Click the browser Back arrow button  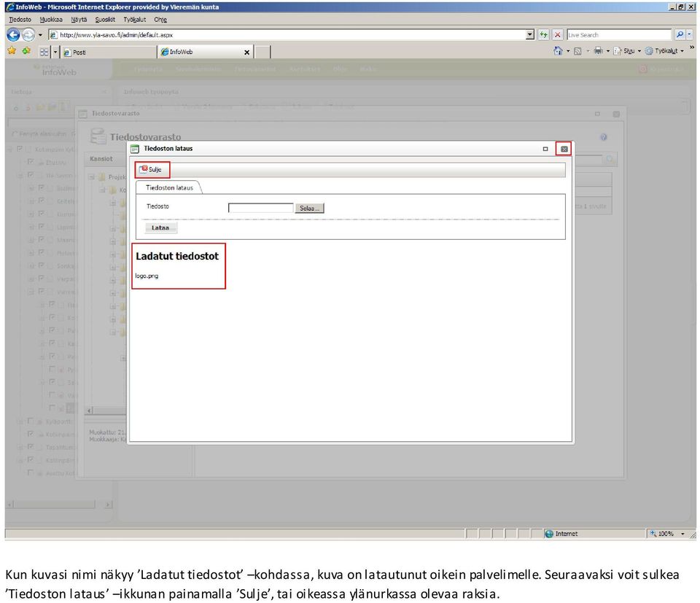pos(13,34)
